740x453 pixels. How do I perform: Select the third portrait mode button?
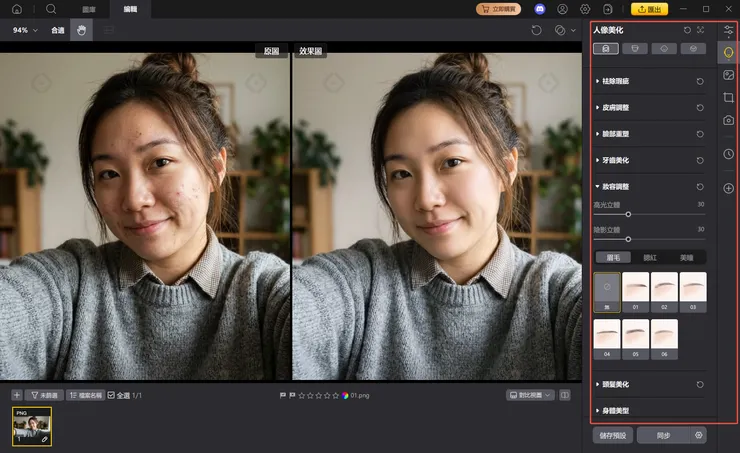(x=664, y=49)
